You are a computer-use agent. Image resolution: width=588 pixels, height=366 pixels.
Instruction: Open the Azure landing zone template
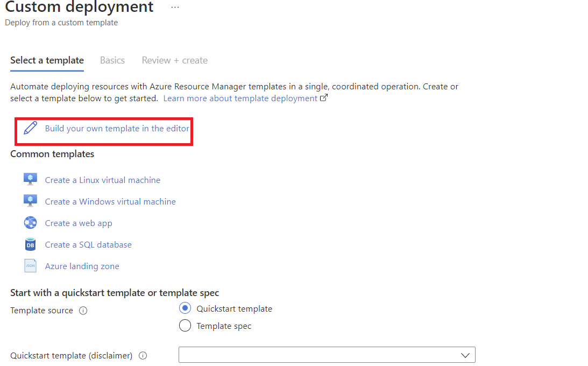point(82,266)
